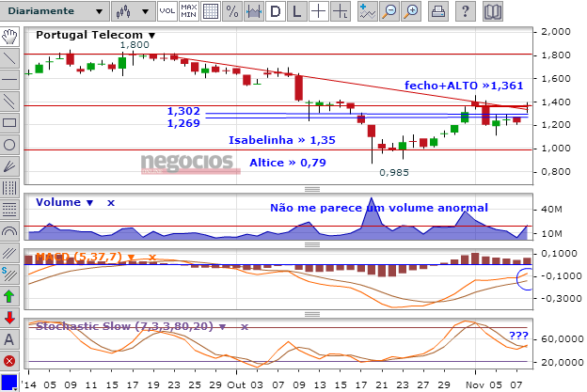Select the circle drawing tool

coord(9,145)
